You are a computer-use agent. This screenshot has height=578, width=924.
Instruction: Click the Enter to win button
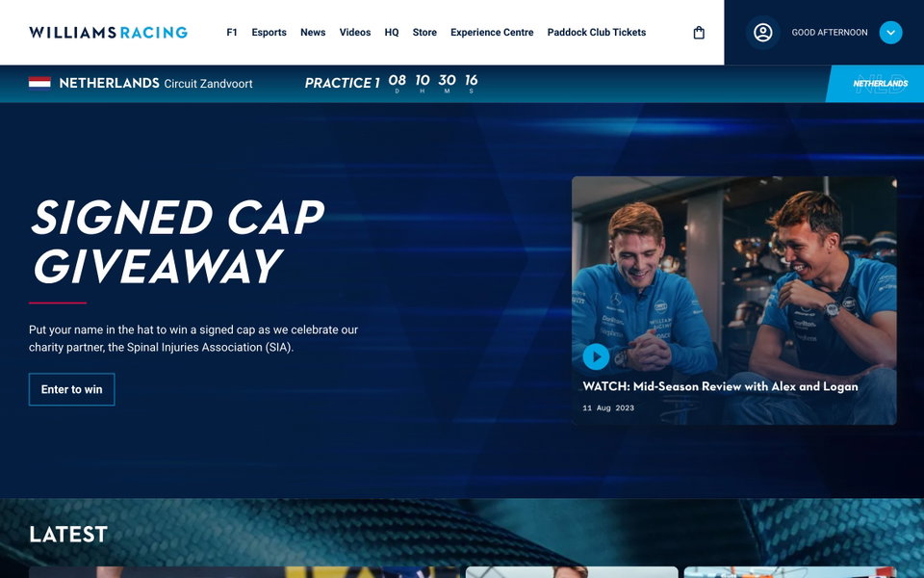pos(72,389)
